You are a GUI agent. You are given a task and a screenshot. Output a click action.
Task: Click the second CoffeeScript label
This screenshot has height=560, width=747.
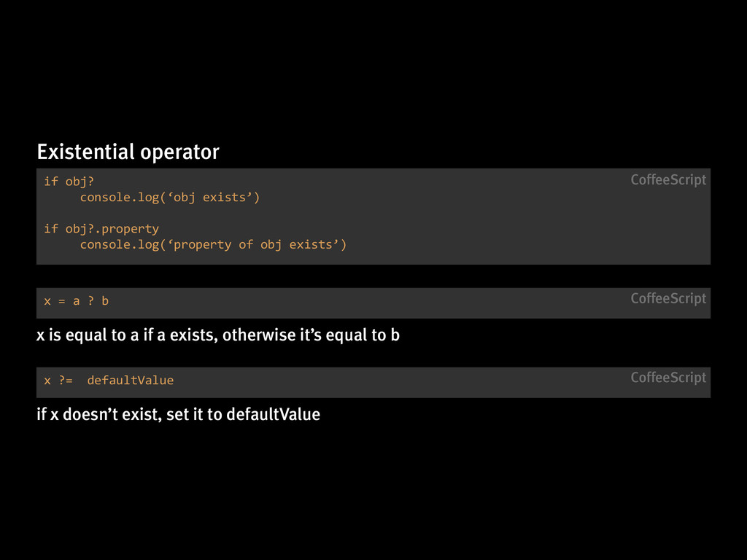coord(668,298)
